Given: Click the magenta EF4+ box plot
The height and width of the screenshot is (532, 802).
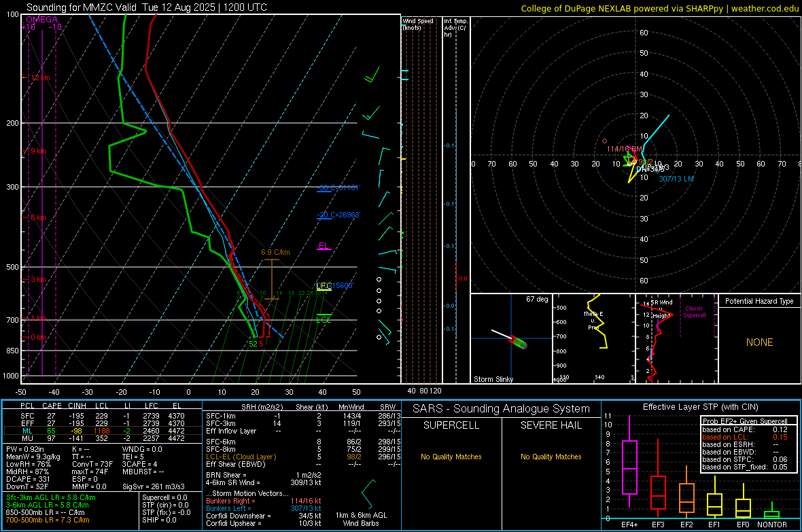Looking at the screenshot, I should [629, 461].
